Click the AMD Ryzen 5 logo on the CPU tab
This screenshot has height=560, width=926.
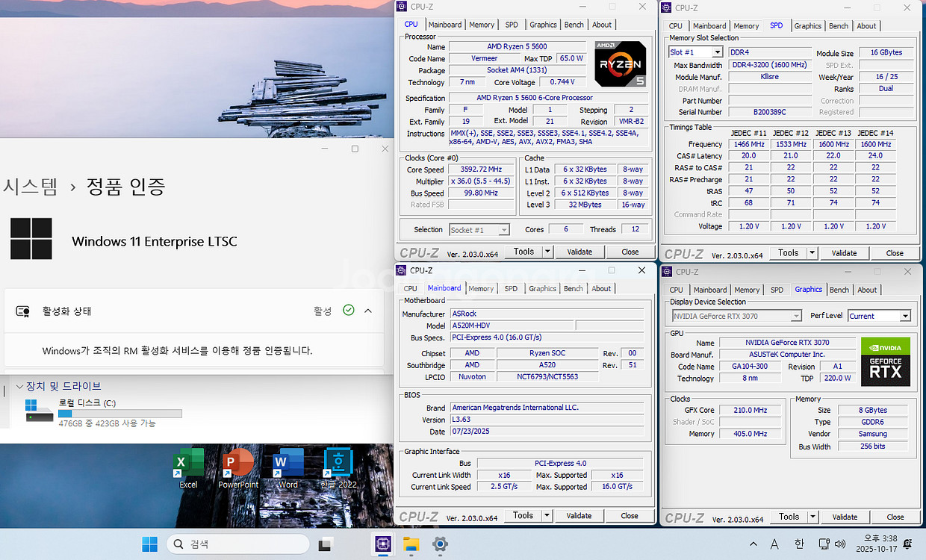tap(620, 66)
